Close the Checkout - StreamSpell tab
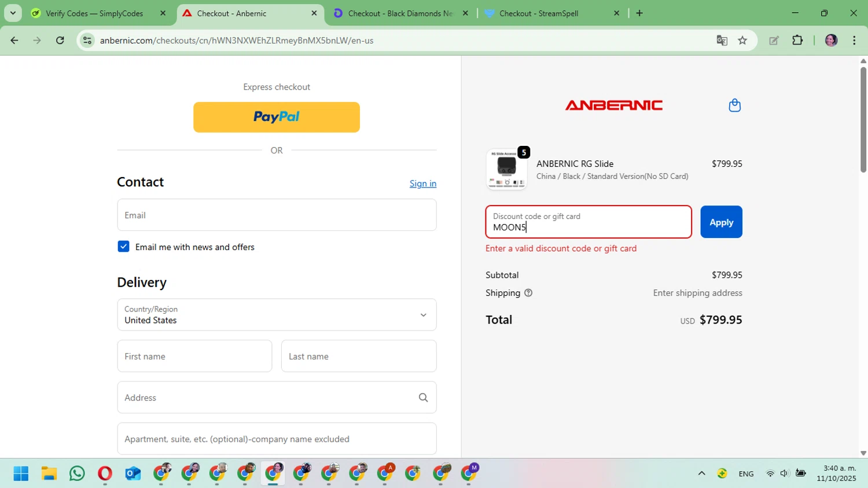Viewport: 868px width, 488px height. pyautogui.click(x=616, y=13)
